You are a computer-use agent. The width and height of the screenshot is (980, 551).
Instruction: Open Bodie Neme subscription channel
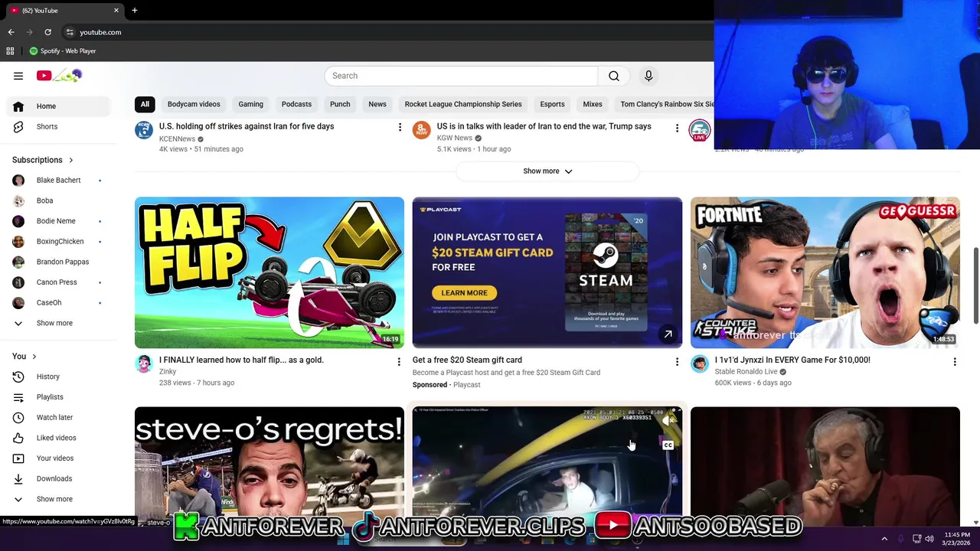coord(57,221)
